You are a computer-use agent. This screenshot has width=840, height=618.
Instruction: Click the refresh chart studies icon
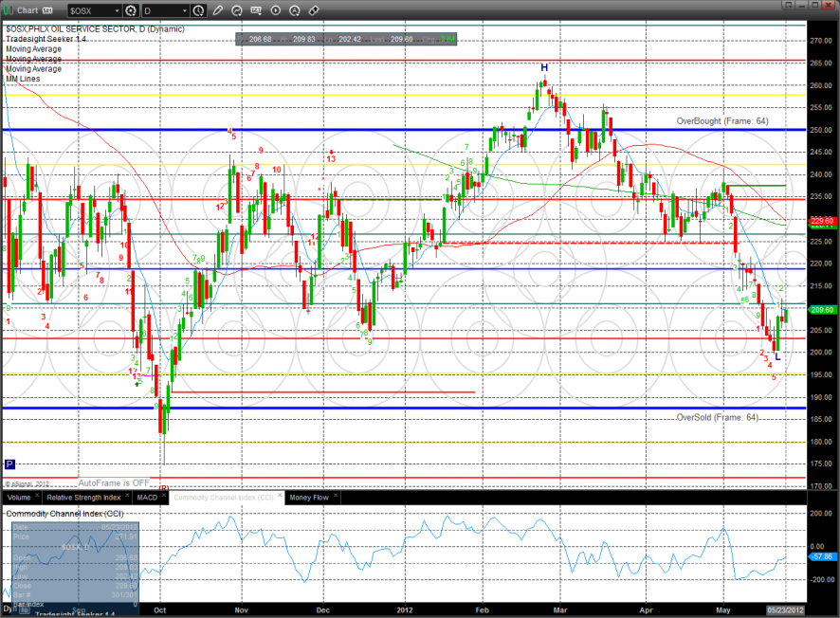click(238, 10)
